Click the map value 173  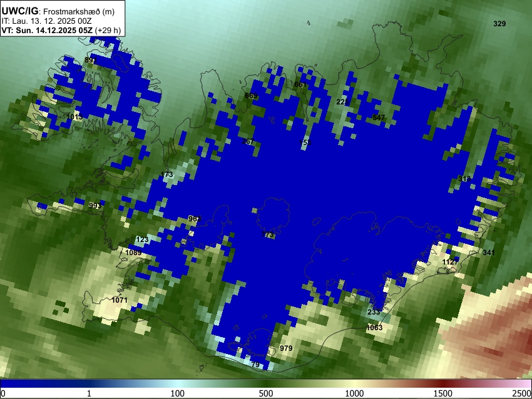pos(166,174)
